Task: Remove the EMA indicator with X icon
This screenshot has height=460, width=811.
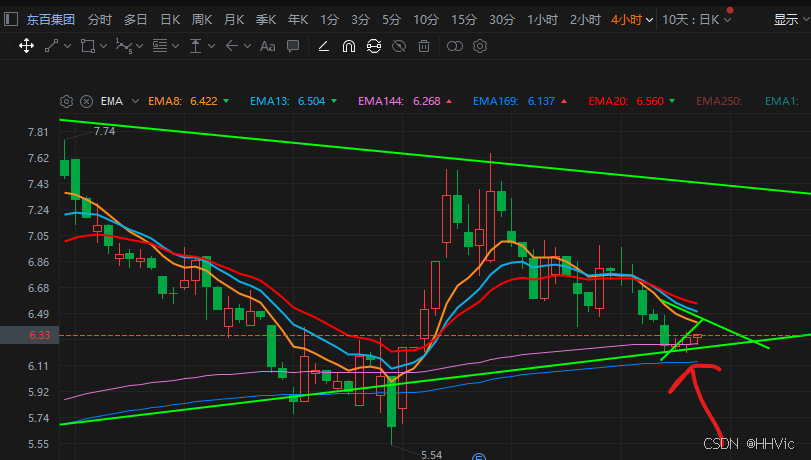Action: point(86,101)
